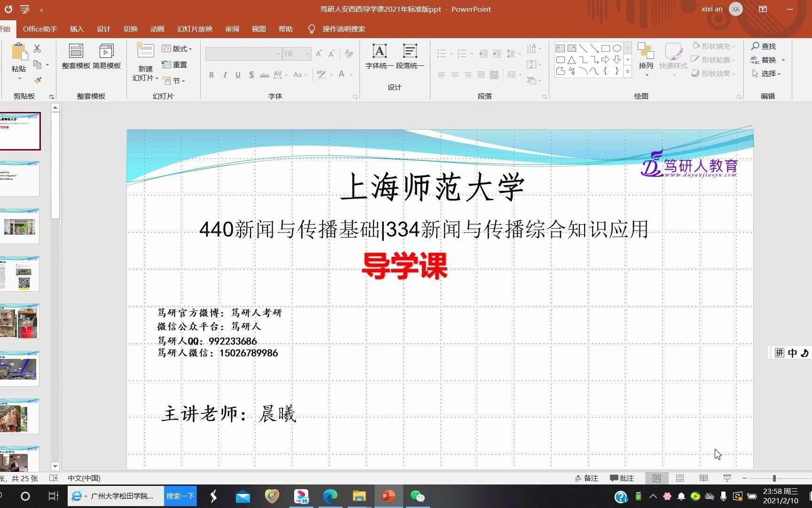Click the 视图 View tab
Viewport: 812px width, 508px height.
pos(258,29)
